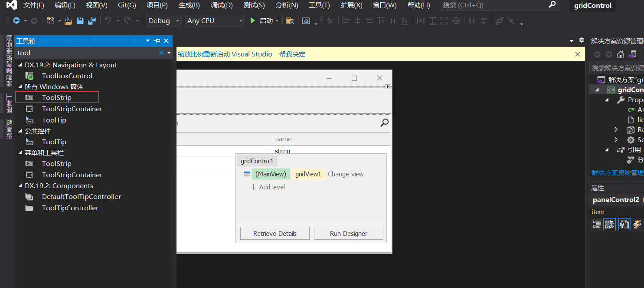
Task: Click the Navigate Backward arrow icon
Action: 16,20
